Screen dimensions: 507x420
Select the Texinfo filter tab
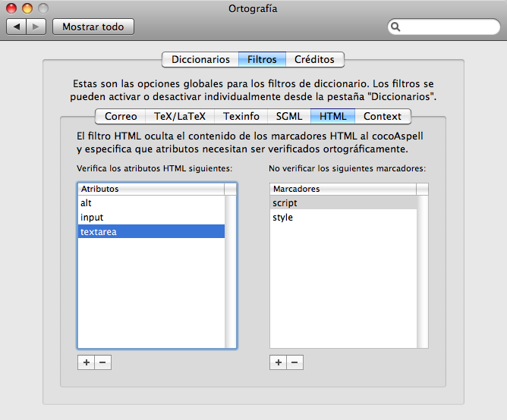tap(241, 116)
